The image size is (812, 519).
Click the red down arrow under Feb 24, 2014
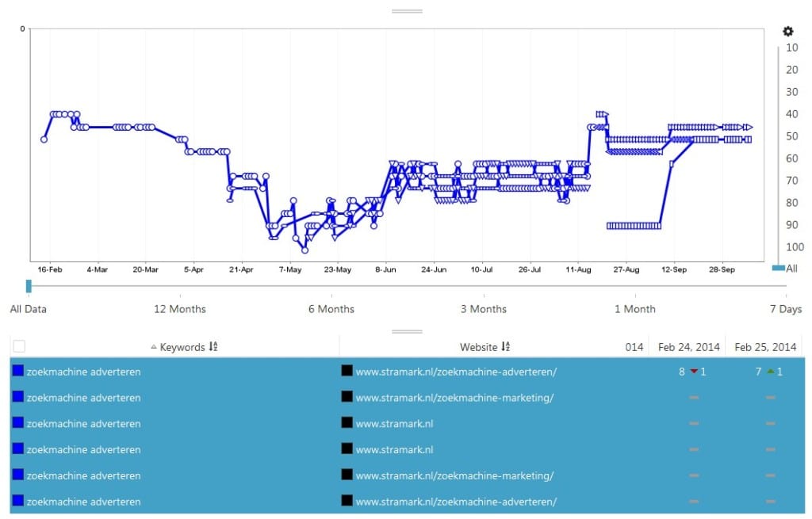[694, 372]
